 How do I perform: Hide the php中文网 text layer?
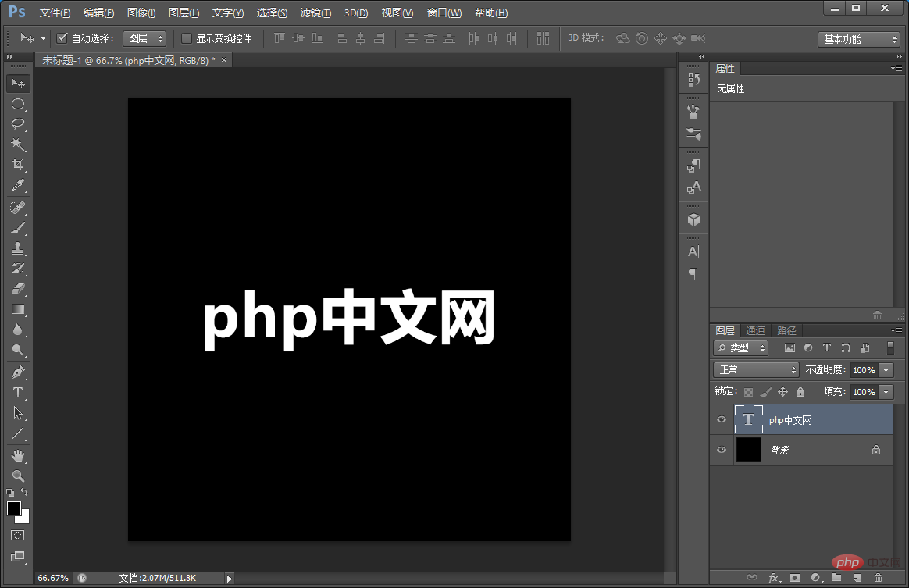pyautogui.click(x=722, y=420)
